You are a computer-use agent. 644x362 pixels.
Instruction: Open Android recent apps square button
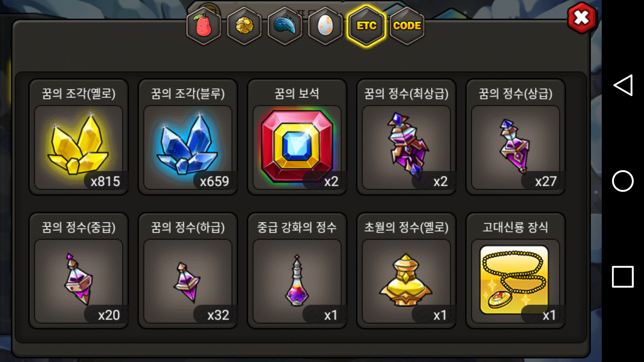click(623, 277)
